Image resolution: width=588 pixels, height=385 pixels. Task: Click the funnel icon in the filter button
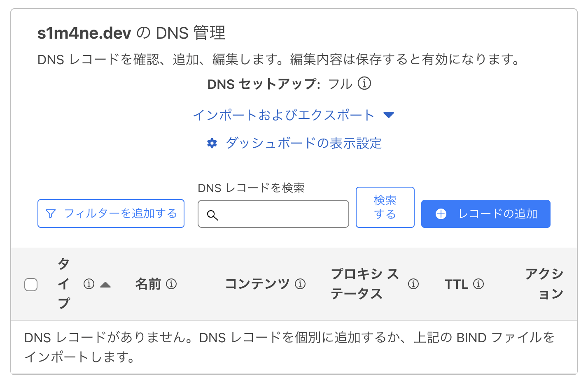[51, 214]
